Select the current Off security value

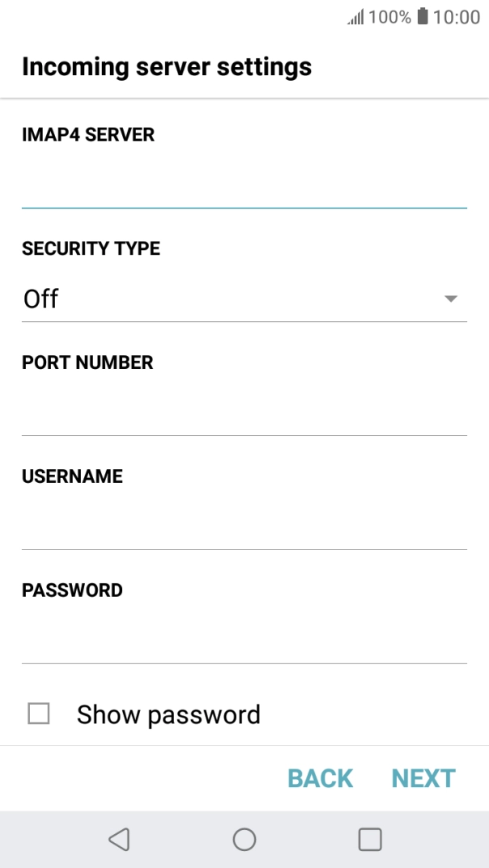pos(40,299)
